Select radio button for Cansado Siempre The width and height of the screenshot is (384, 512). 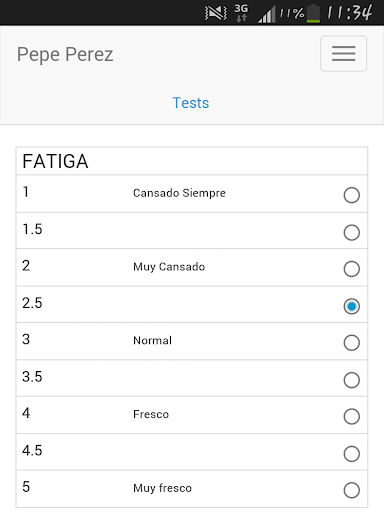pyautogui.click(x=351, y=195)
